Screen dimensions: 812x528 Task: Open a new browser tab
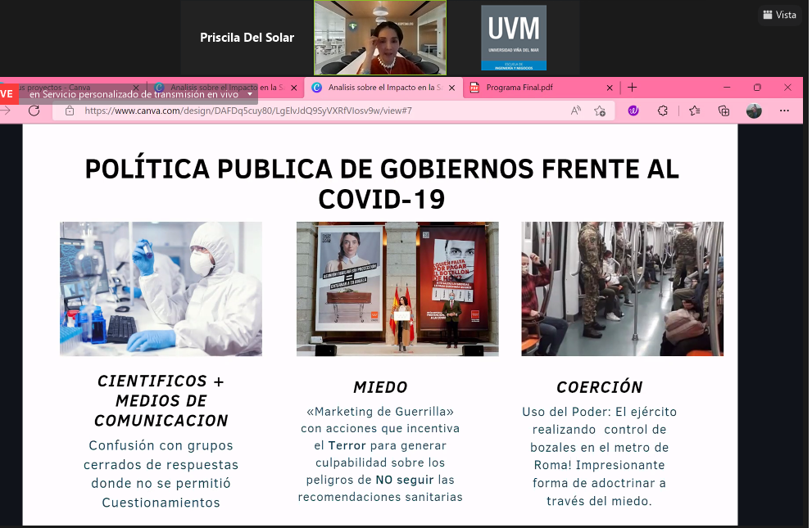coord(632,88)
